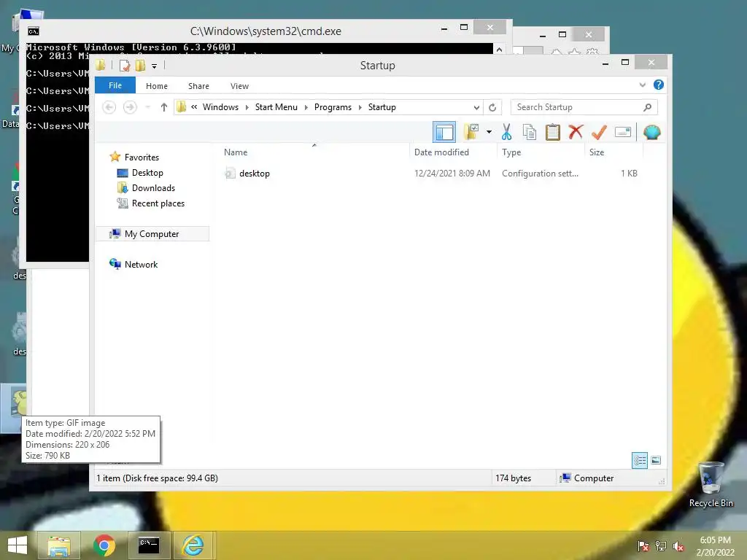This screenshot has height=560, width=747.
Task: Open Explorer Help question mark icon
Action: click(659, 85)
